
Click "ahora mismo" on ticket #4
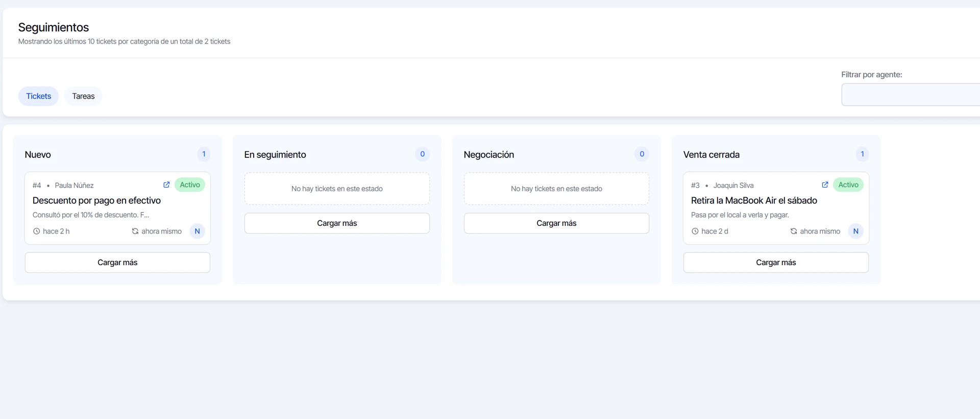coord(161,231)
